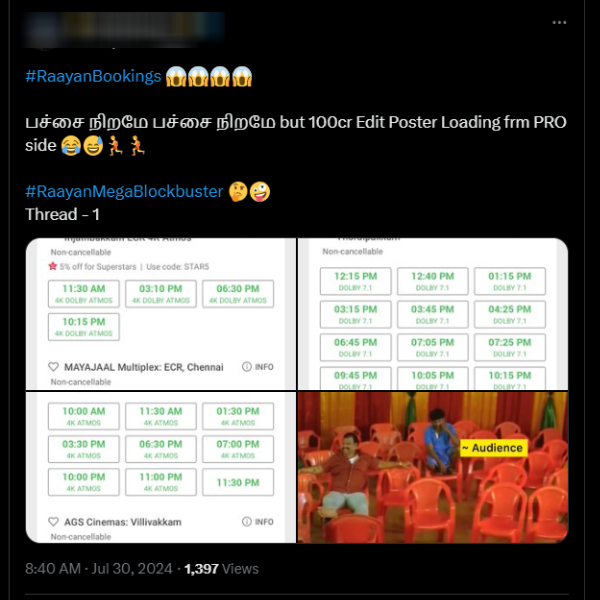Open the #RaayanMegaBlockbuster hashtag link
600x600 pixels.
pyautogui.click(x=124, y=191)
